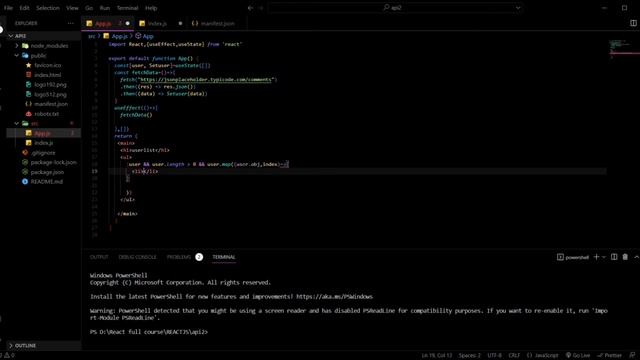Open logo192.png in the explorer
Viewport: 640px width, 360px height.
50,84
